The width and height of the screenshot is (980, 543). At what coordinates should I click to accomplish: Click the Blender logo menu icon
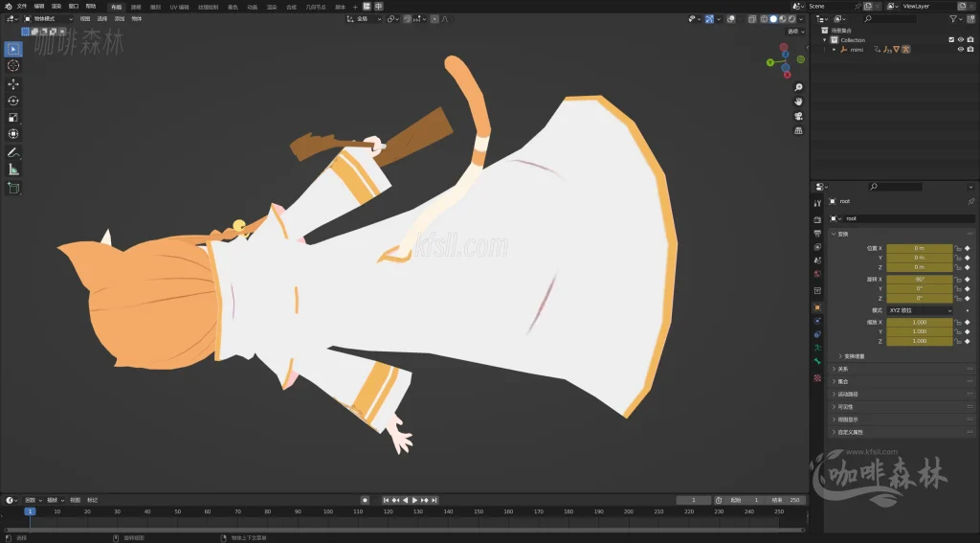point(8,7)
